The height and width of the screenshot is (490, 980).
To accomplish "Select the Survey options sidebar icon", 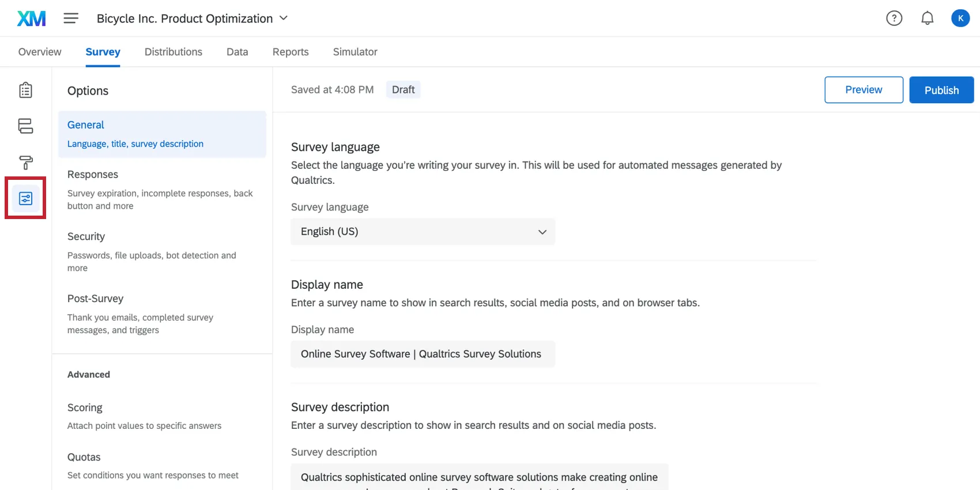I will coord(25,199).
